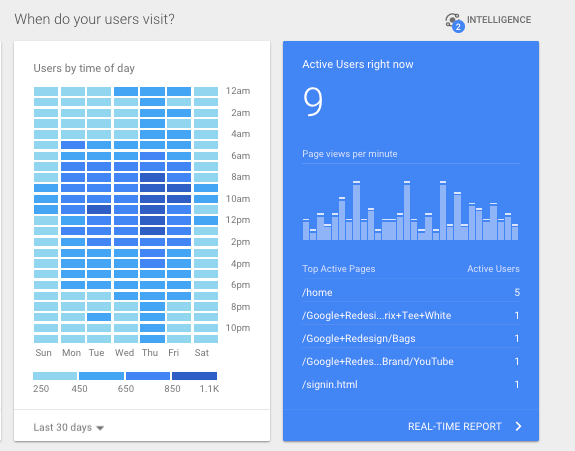This screenshot has width=575, height=451.
Task: Click the notification badge showing 2
Action: pos(458,27)
